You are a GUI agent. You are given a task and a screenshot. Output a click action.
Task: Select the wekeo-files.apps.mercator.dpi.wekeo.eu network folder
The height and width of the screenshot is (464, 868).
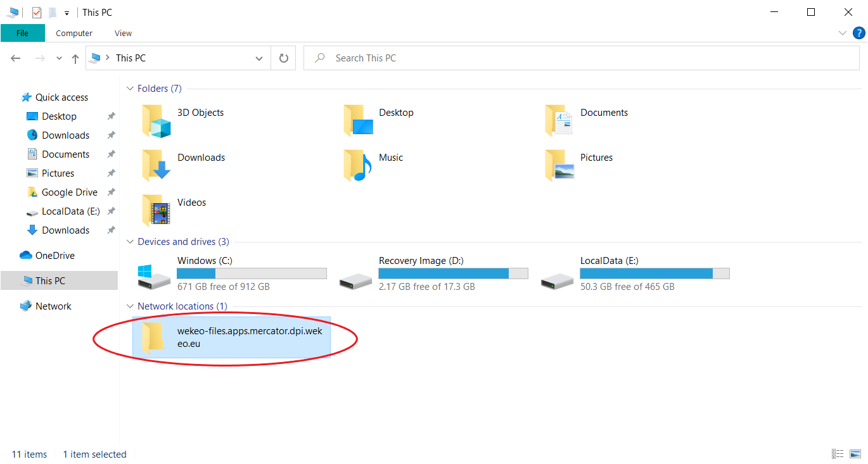(231, 337)
